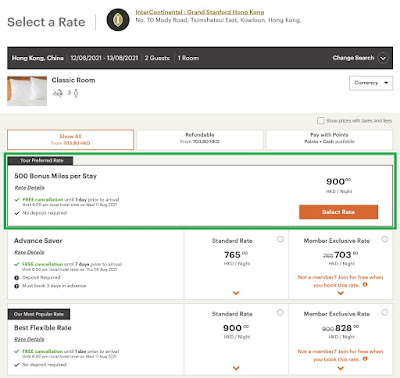Click the guest capacity person icon
The height and width of the screenshot is (378, 400).
pyautogui.click(x=76, y=94)
